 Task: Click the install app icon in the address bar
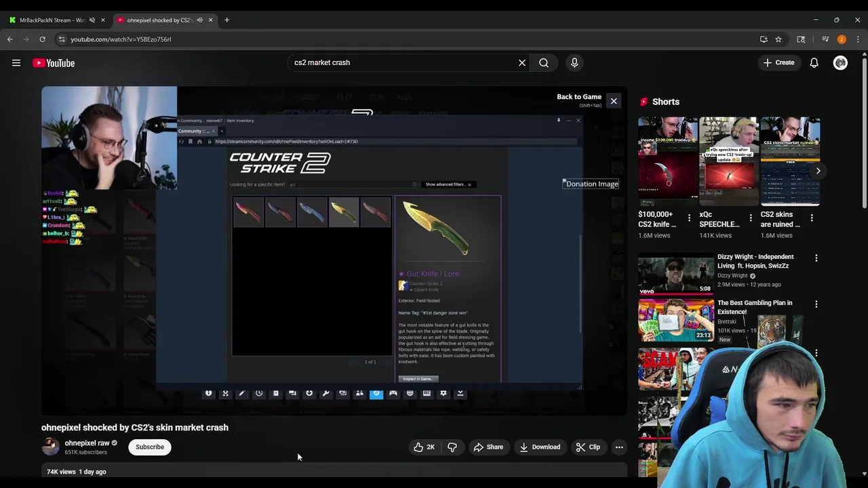pos(764,39)
